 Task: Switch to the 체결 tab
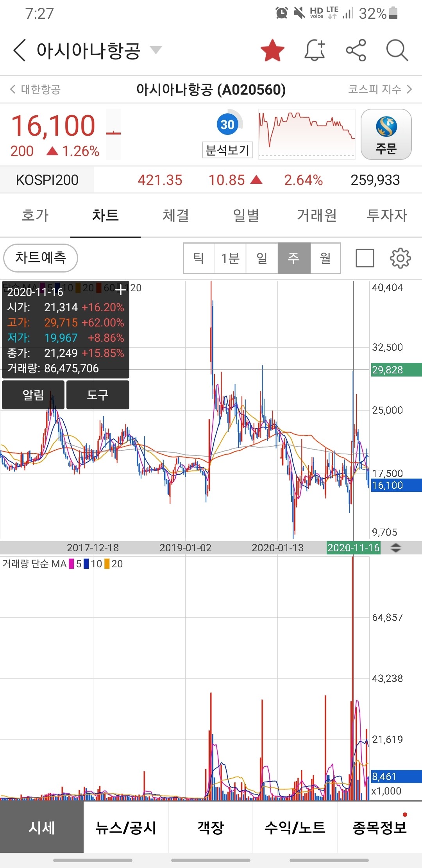pyautogui.click(x=176, y=215)
